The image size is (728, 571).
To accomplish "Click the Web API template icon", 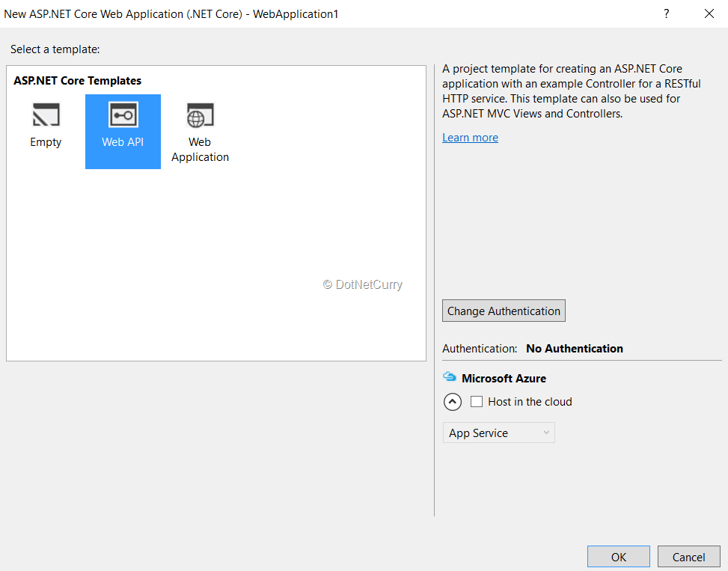I will [123, 115].
